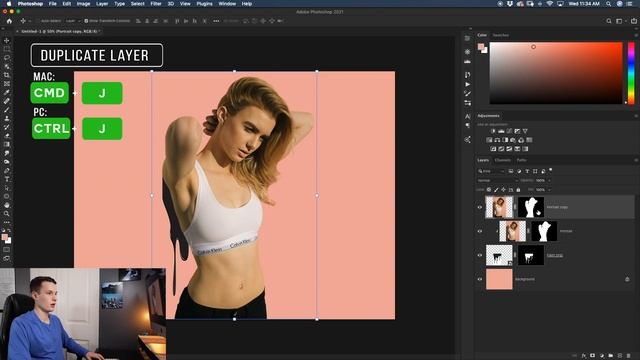Open the Apple menu
Screen dimensions: 640x360
pyautogui.click(x=9, y=4)
